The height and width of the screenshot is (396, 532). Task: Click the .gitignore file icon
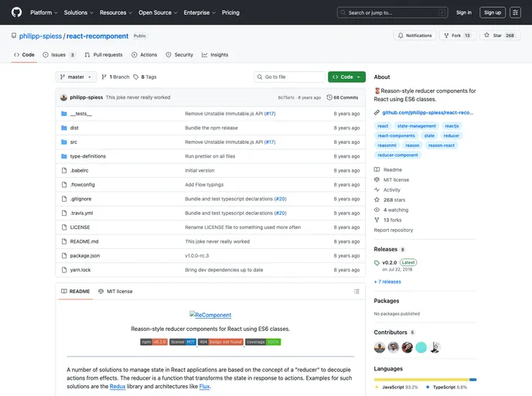64,199
